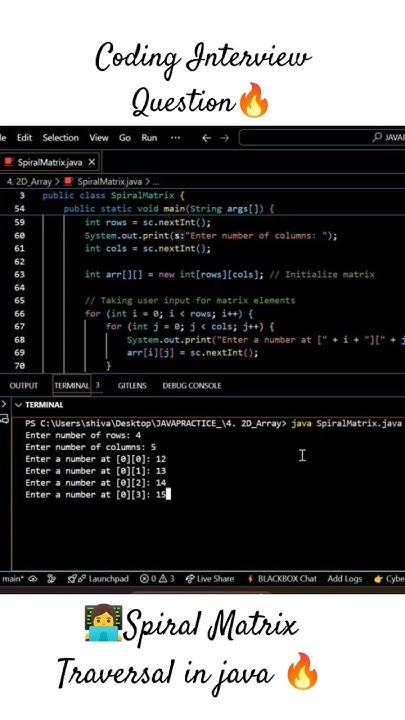Expand the breadcrumb trailing ellipsis
Image resolution: width=405 pixels, height=720 pixels.
156,182
